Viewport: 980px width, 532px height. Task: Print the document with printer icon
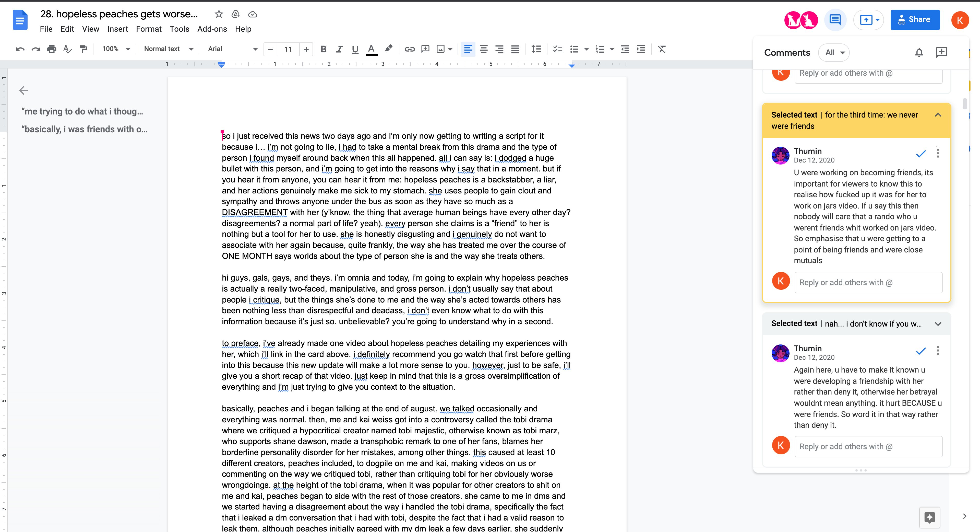(52, 49)
